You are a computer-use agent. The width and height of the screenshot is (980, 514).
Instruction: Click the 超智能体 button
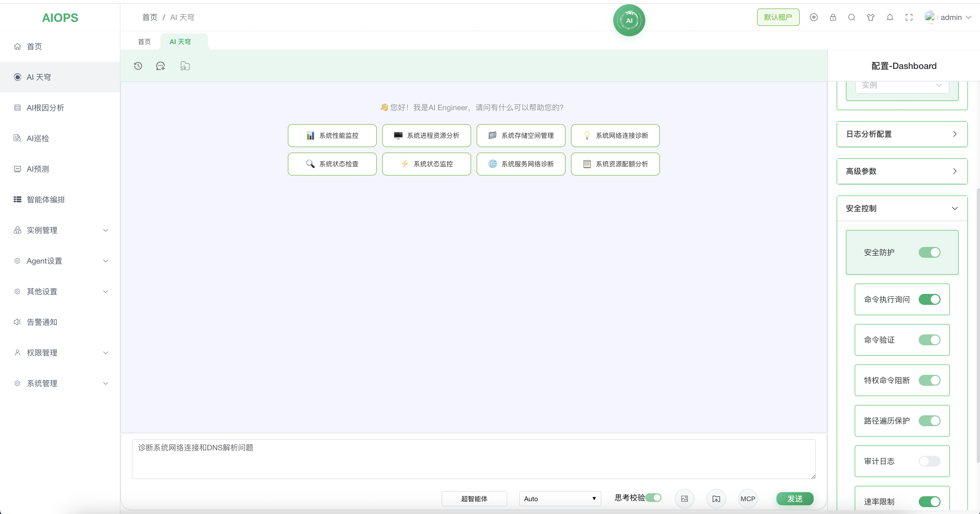pos(474,499)
